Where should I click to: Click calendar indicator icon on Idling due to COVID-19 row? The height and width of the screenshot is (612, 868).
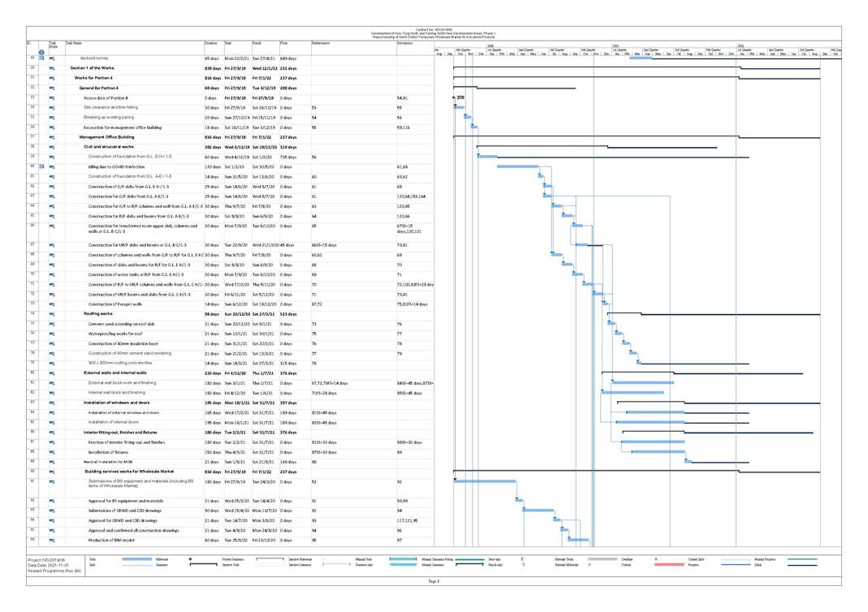41,166
